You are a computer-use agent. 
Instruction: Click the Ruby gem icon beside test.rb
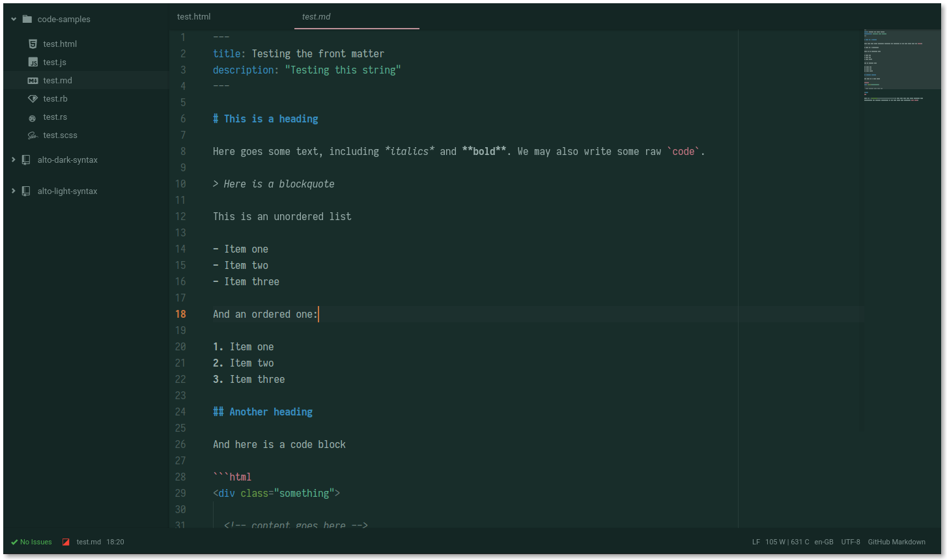(33, 98)
